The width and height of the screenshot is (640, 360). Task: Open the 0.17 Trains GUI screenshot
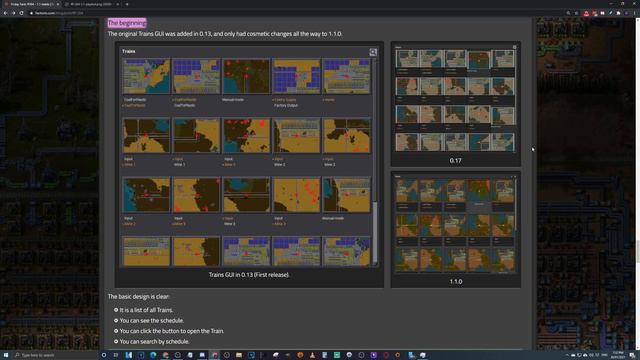[x=456, y=99]
